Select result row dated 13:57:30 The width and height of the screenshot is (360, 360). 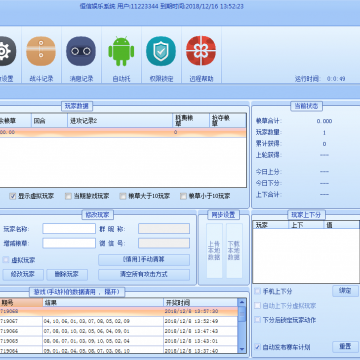pos(119,311)
